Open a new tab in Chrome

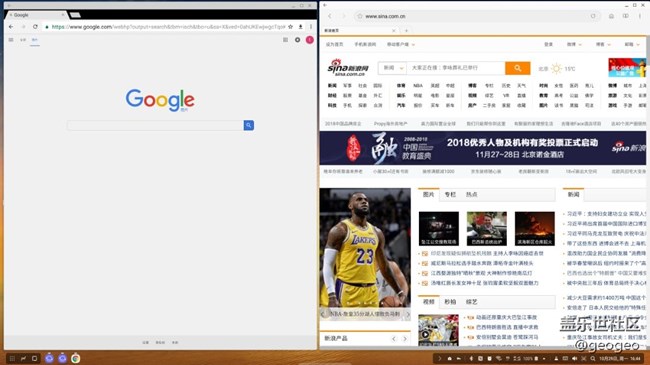pyautogui.click(x=75, y=15)
